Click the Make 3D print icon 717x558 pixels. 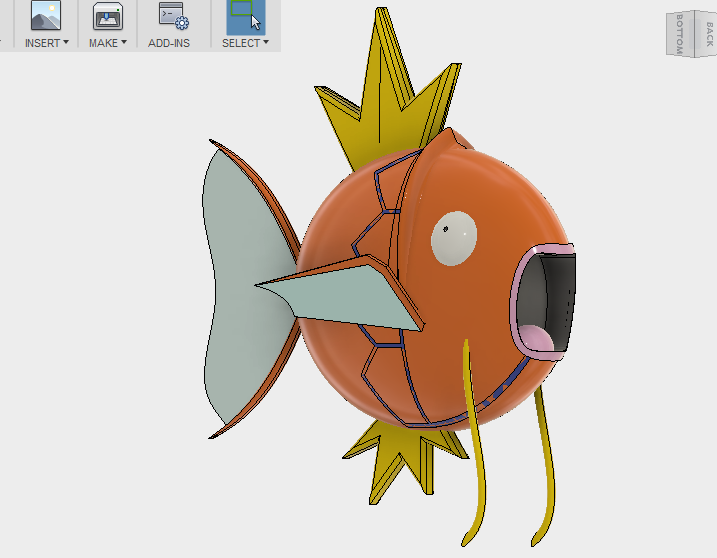[x=108, y=16]
